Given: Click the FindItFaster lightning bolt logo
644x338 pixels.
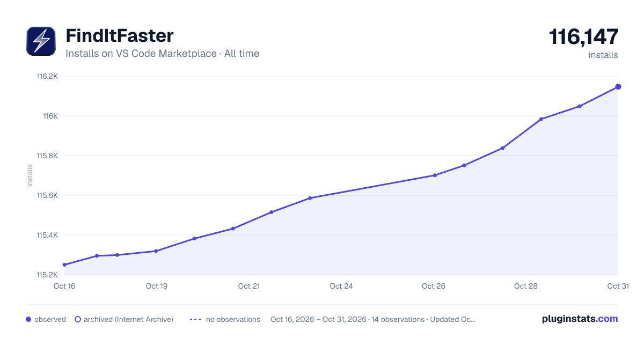Looking at the screenshot, I should (x=41, y=41).
